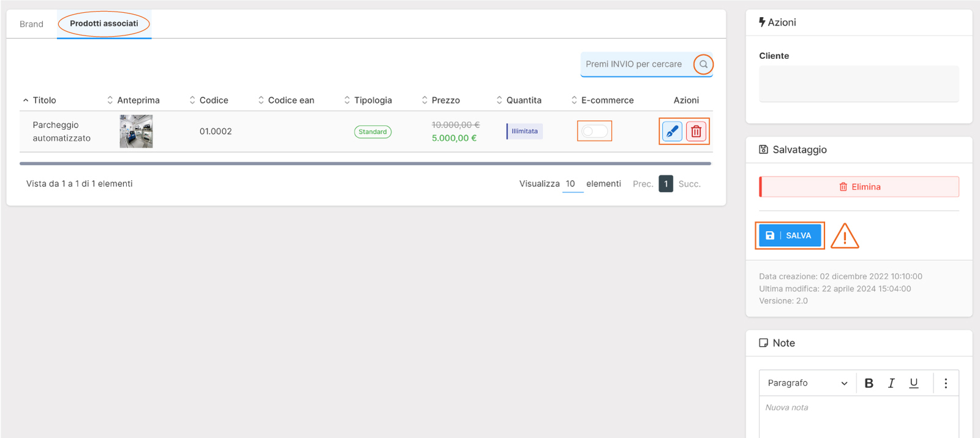Open more options in note toolbar

click(x=946, y=383)
